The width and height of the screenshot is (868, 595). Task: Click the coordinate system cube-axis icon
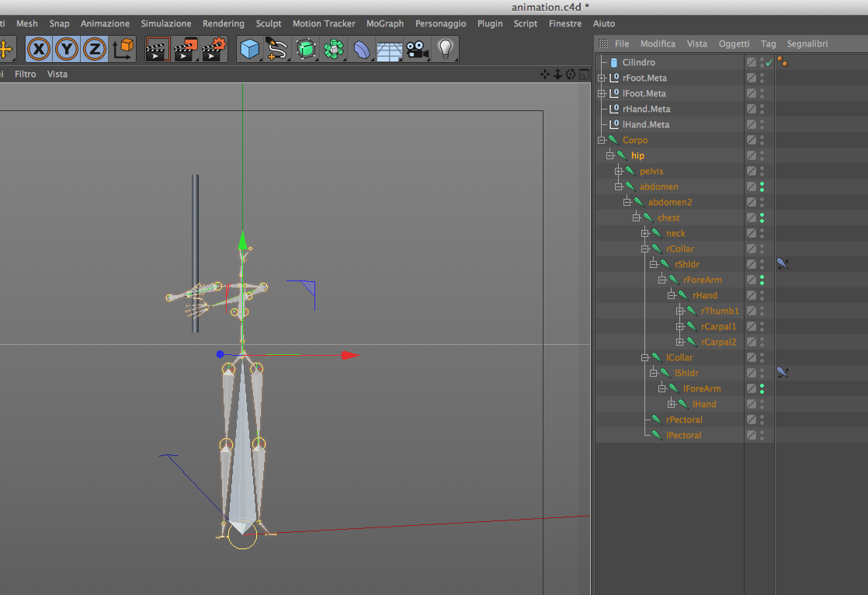coord(123,50)
